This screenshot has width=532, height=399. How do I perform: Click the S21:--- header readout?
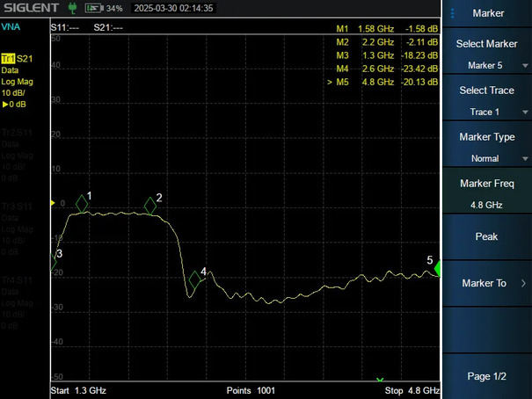[x=108, y=28]
